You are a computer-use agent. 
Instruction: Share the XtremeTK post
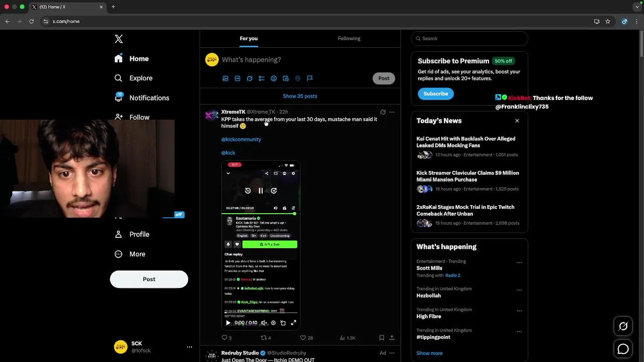[392, 338]
